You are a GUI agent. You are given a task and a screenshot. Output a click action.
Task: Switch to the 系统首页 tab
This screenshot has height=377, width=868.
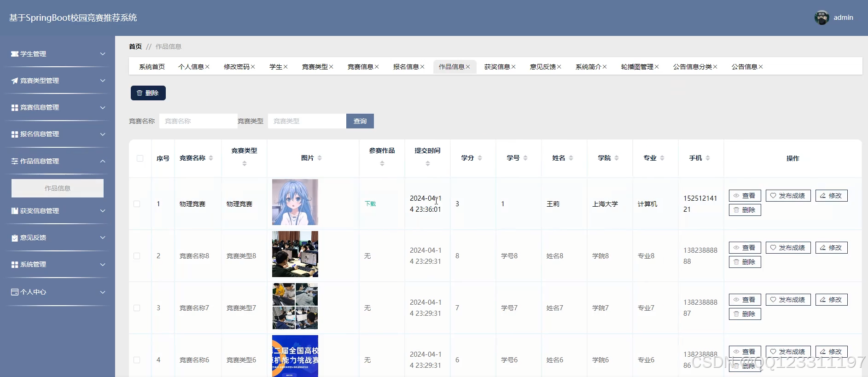152,67
